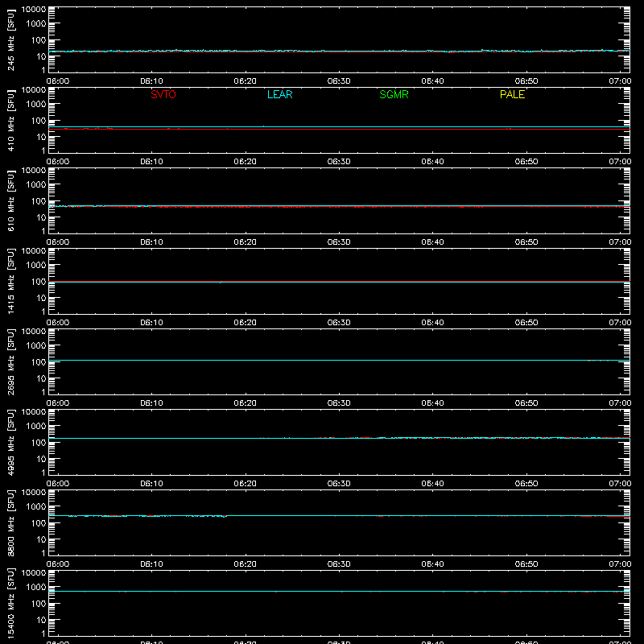Select the 2695 MHz [SFU] axis title

click(x=11, y=361)
